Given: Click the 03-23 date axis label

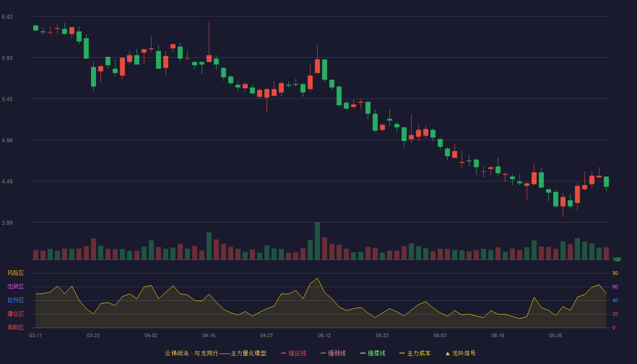Looking at the screenshot, I should [x=93, y=335].
